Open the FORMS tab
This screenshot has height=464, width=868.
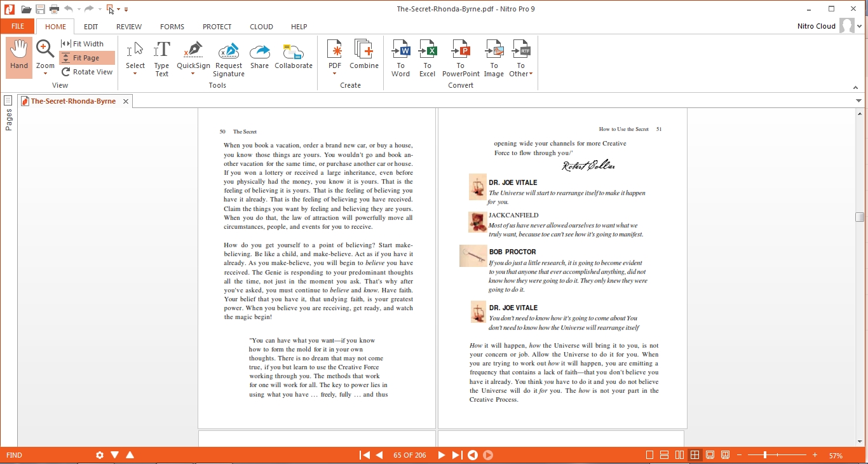click(x=172, y=27)
